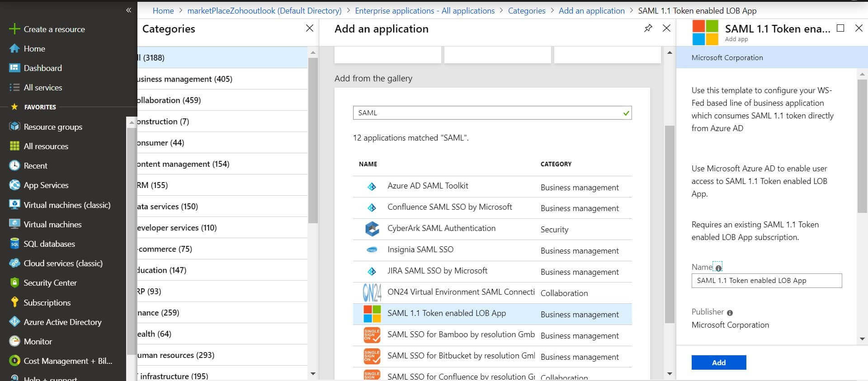
Task: Click the application Name text box
Action: (766, 281)
